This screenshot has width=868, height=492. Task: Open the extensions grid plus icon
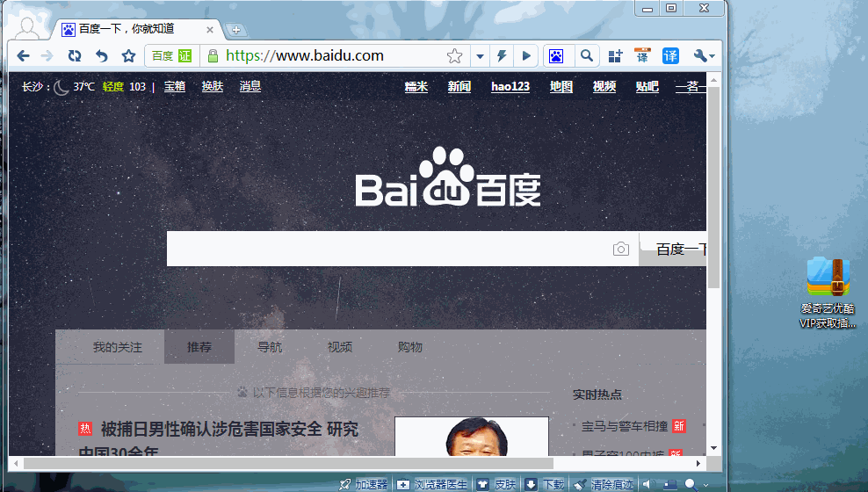click(616, 55)
